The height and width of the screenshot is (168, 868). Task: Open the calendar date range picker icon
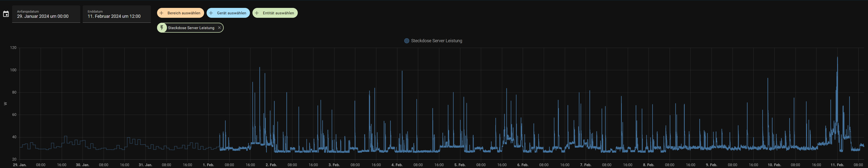tap(6, 14)
